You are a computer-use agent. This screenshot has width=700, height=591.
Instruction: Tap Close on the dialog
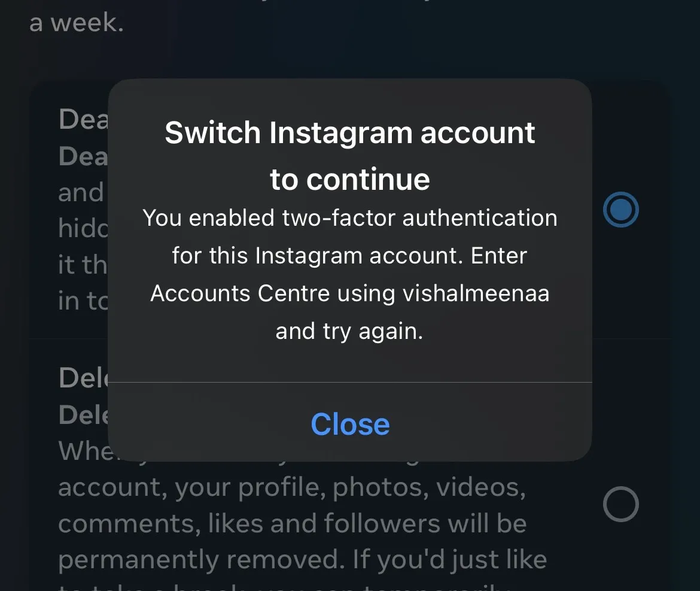point(350,423)
